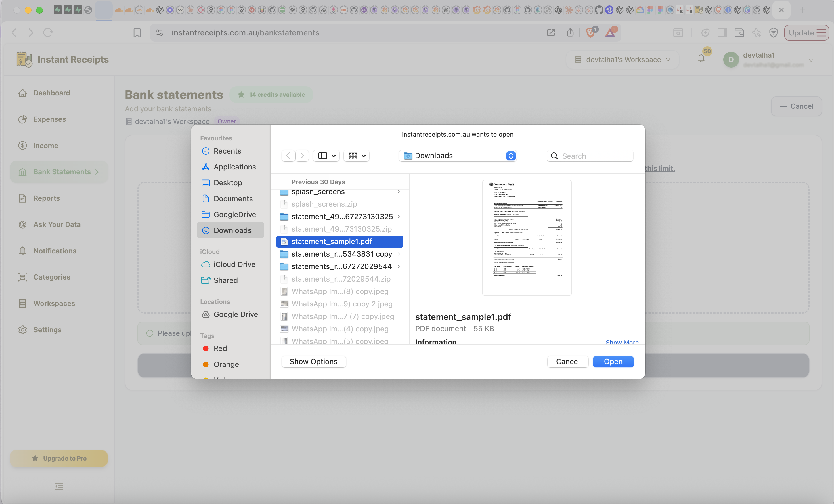Click the VPN shield icon in toolbar
834x504 pixels.
(x=773, y=33)
